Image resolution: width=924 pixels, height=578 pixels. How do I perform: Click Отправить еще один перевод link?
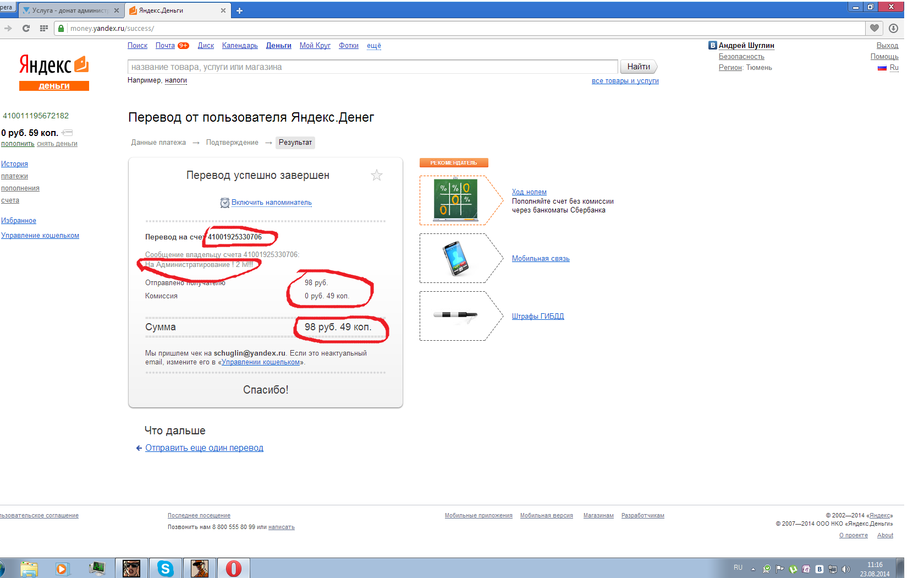(204, 448)
